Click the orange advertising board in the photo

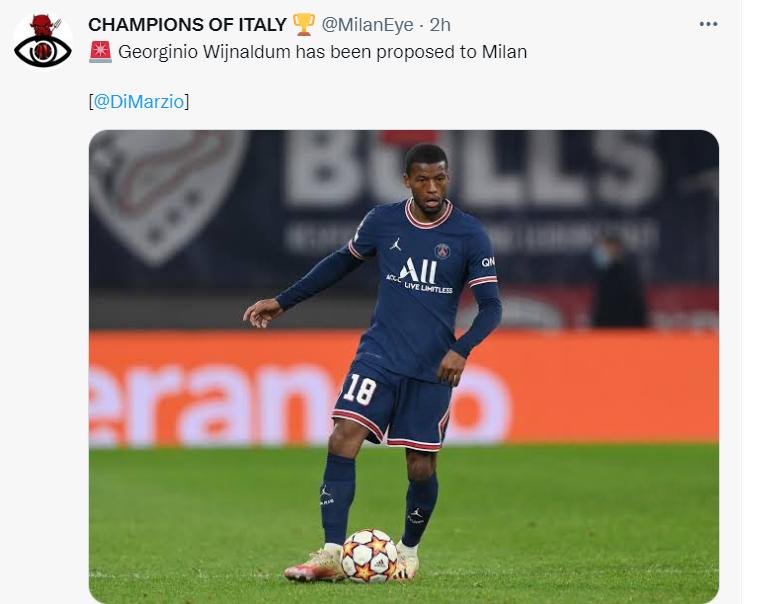pos(403,387)
